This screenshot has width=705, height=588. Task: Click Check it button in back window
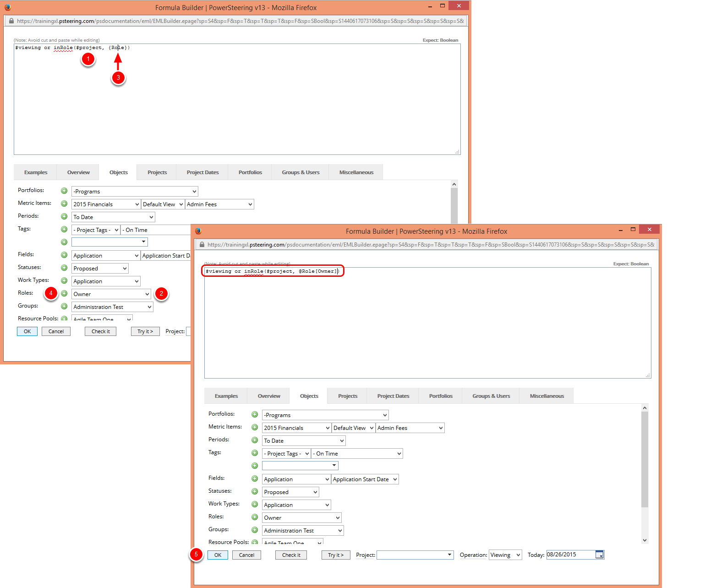[101, 331]
